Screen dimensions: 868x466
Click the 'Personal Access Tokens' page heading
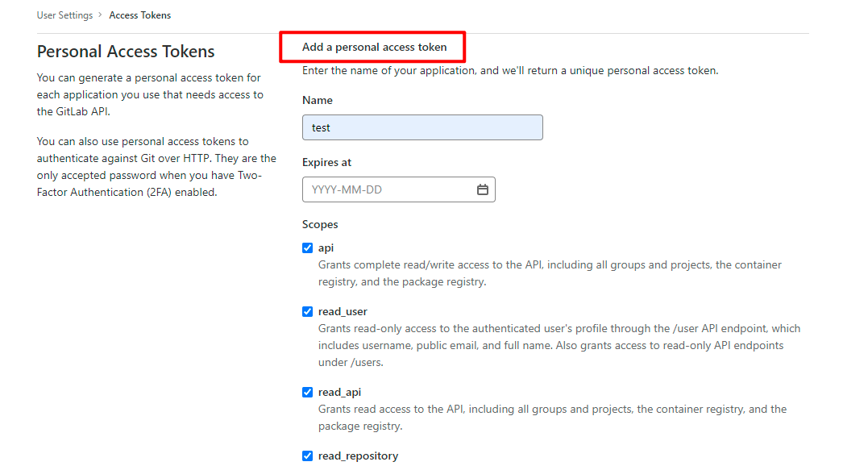(126, 52)
